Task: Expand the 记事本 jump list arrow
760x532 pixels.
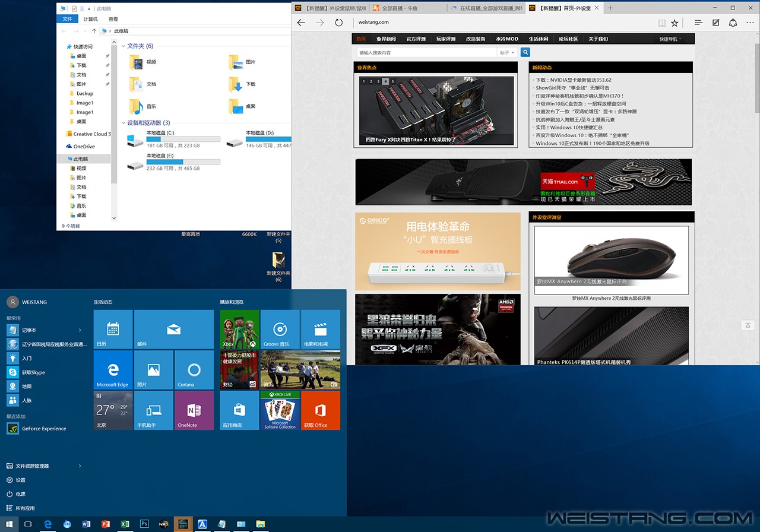Action: click(80, 330)
